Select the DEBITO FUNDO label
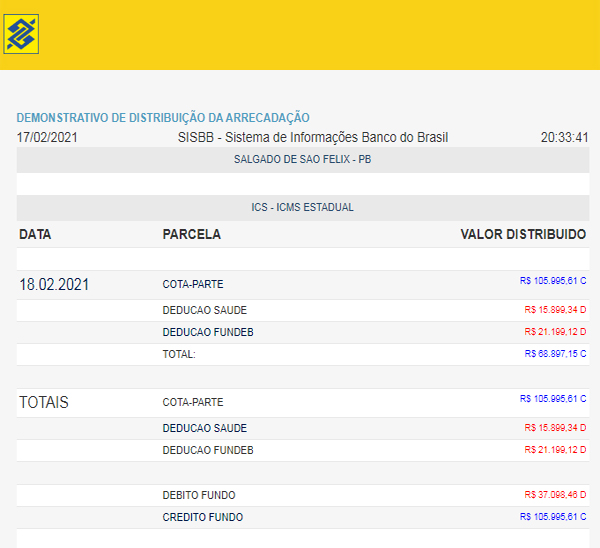Viewport: 600px width, 548px height. tap(199, 495)
